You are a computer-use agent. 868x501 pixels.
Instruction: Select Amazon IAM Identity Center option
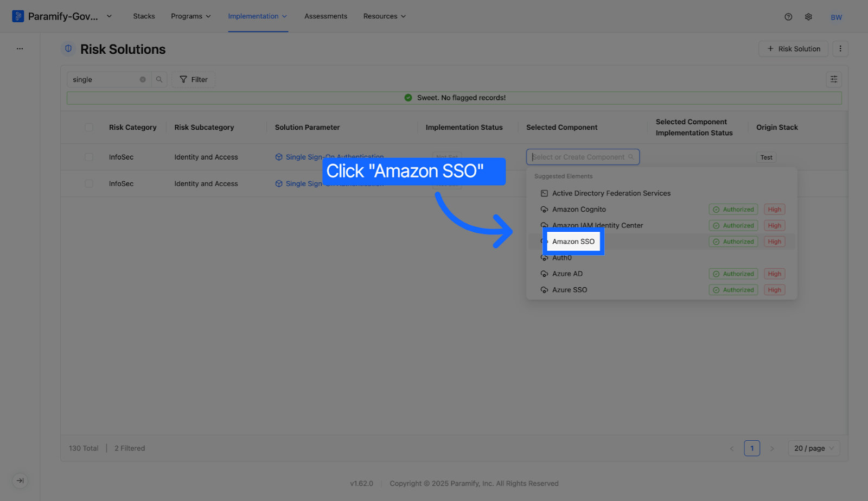click(x=661, y=225)
